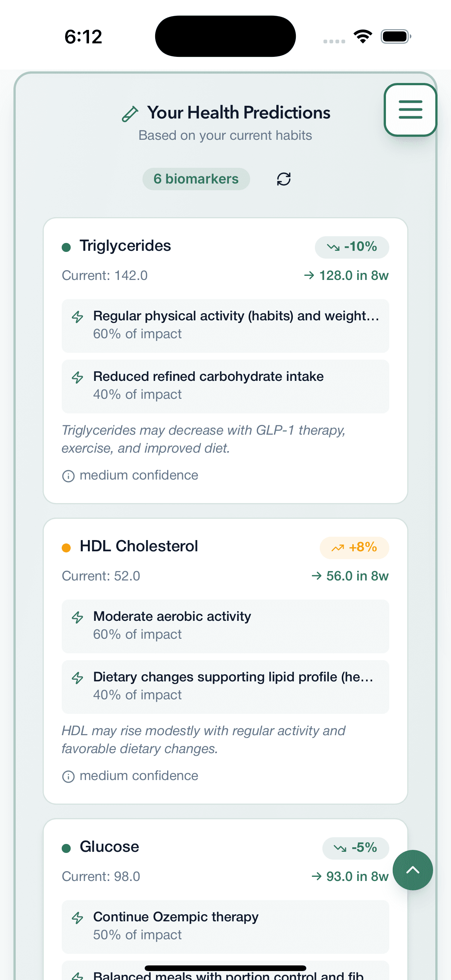Tap the info icon under HDL Cholesterol
The image size is (451, 980).
(68, 776)
